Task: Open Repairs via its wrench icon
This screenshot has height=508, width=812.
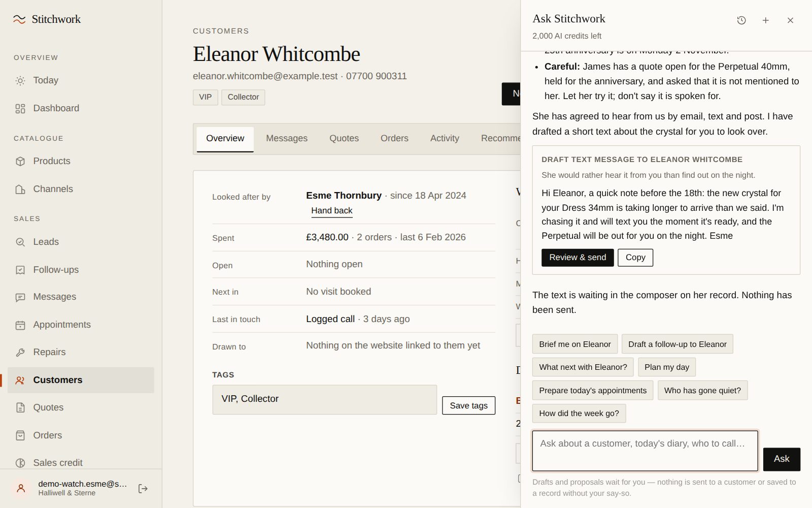Action: tap(20, 353)
